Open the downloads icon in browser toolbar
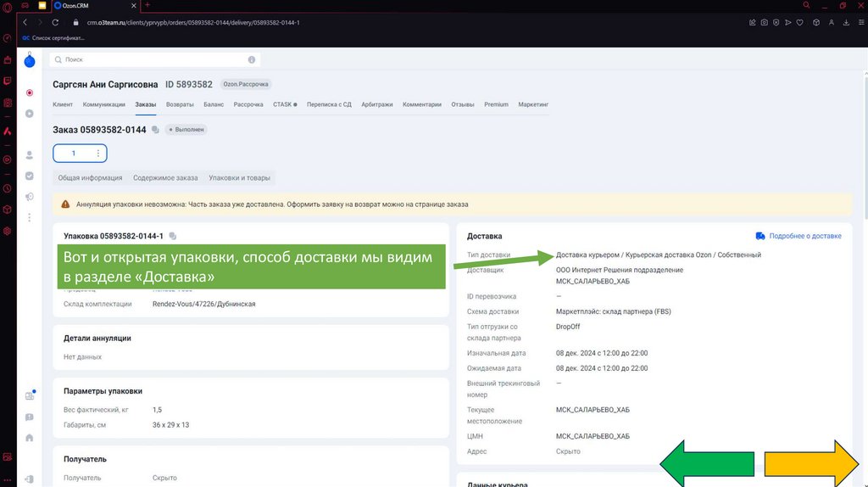The width and height of the screenshot is (868, 487). pos(846,23)
